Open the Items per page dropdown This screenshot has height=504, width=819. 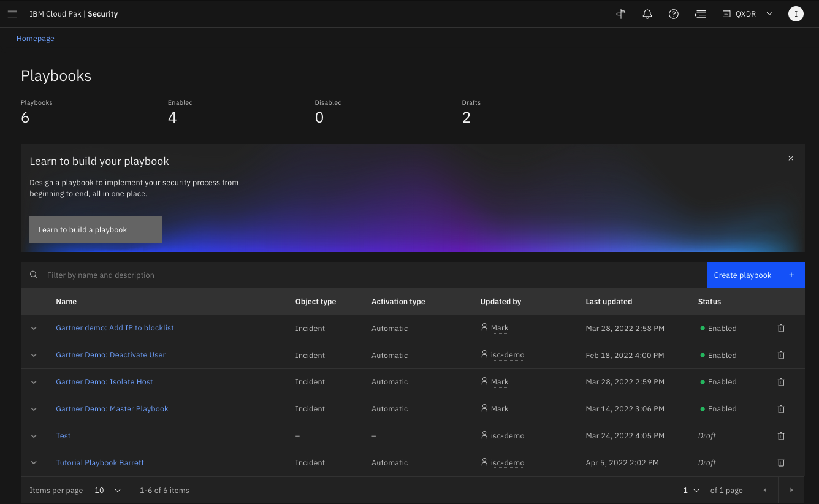pos(108,491)
